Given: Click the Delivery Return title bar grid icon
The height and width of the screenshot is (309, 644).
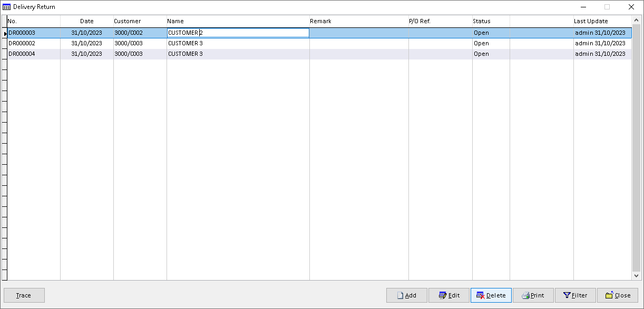Looking at the screenshot, I should pos(6,7).
